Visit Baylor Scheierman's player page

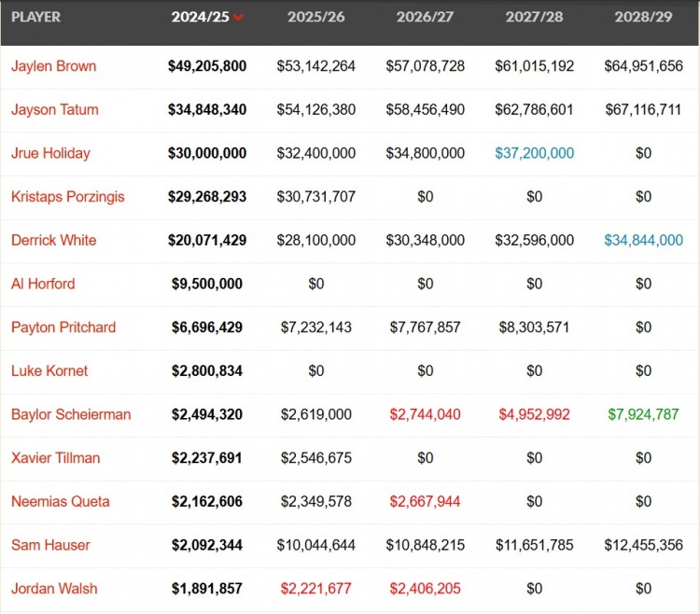point(71,414)
